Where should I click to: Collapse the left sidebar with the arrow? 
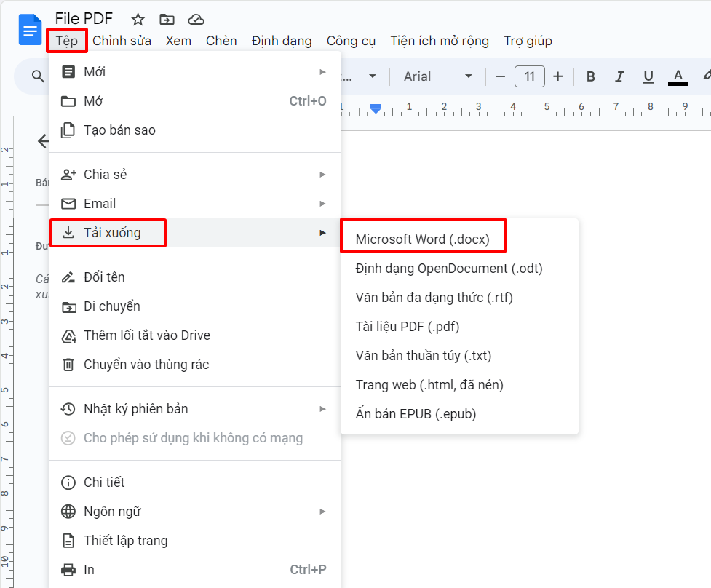coord(43,141)
